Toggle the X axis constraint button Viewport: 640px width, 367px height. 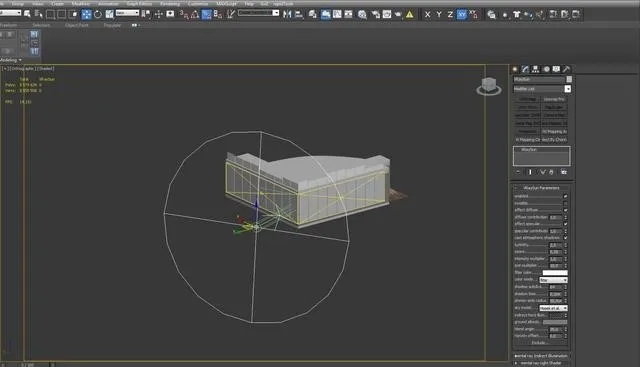coord(427,15)
